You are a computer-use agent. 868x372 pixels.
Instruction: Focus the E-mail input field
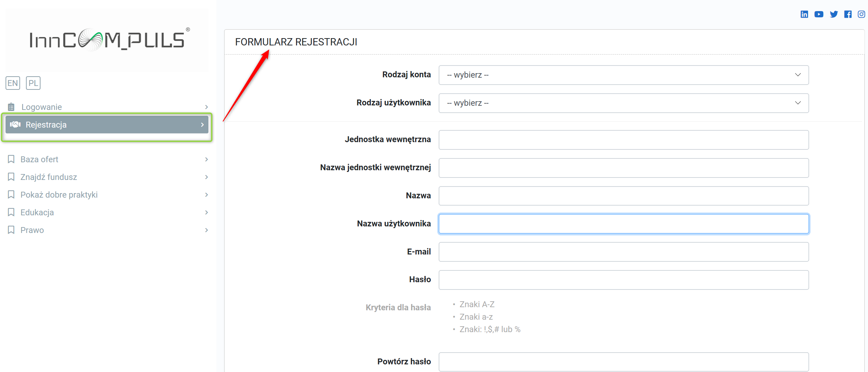pyautogui.click(x=623, y=252)
